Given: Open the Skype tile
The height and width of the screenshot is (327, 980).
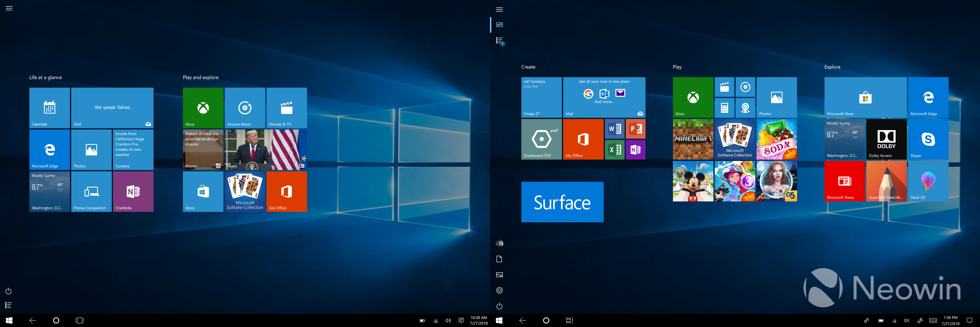Looking at the screenshot, I should point(928,139).
